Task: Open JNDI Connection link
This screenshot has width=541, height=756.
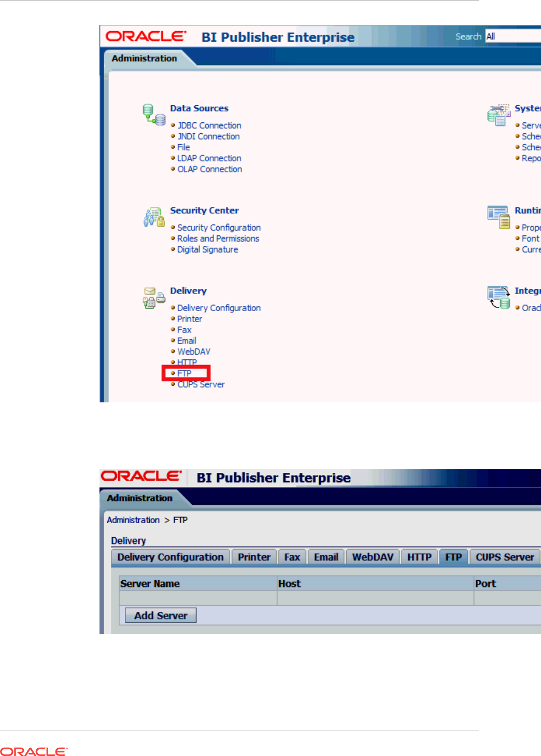Action: click(208, 136)
